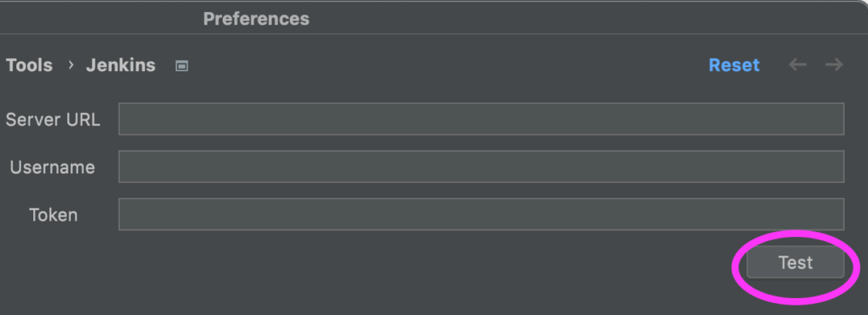Click the back navigation arrow
The image size is (868, 315).
(x=797, y=64)
